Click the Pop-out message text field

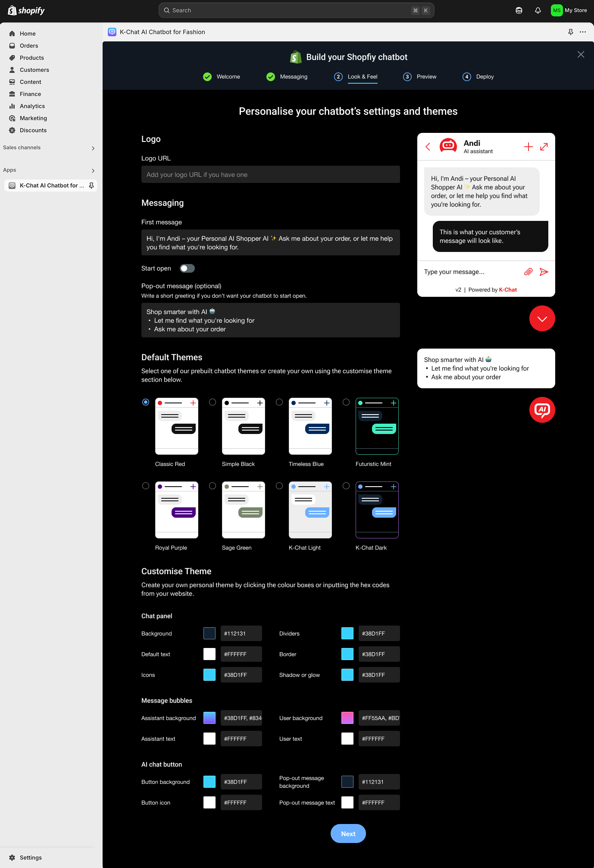(271, 320)
